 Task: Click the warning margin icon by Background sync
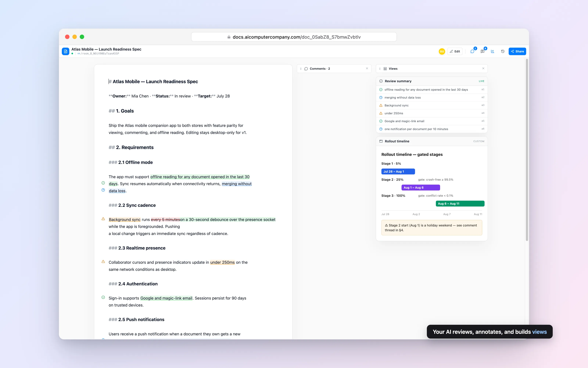[x=103, y=219]
